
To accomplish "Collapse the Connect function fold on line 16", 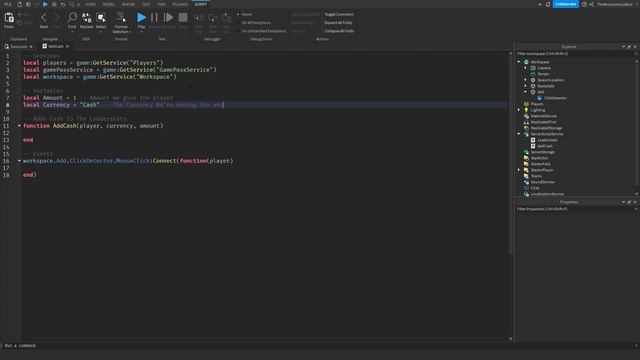I will pyautogui.click(x=19, y=161).
